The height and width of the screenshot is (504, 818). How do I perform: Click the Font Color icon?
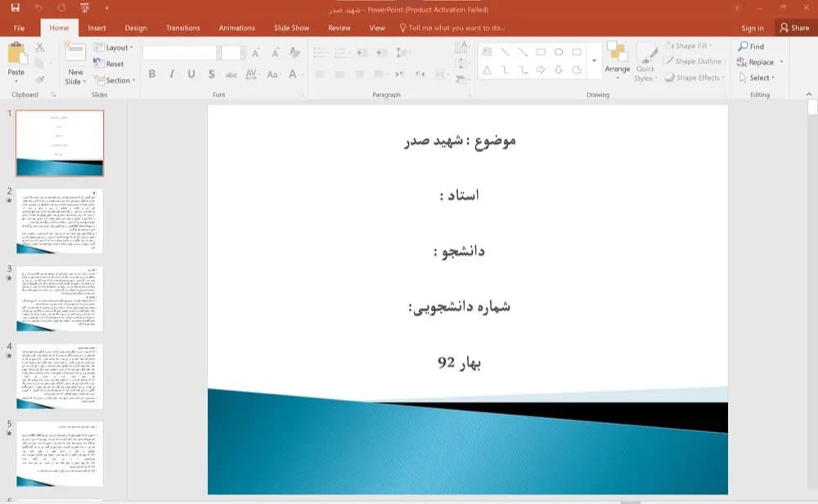[x=293, y=74]
